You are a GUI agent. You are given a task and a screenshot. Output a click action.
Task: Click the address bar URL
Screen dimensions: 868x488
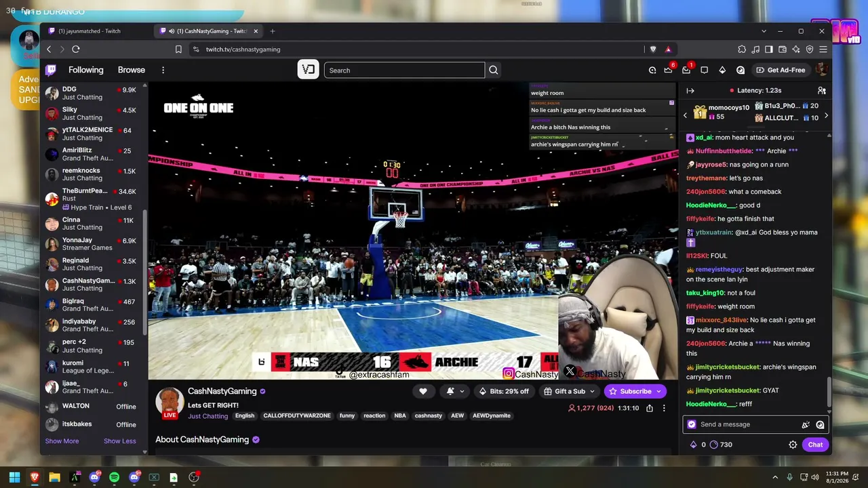(243, 49)
